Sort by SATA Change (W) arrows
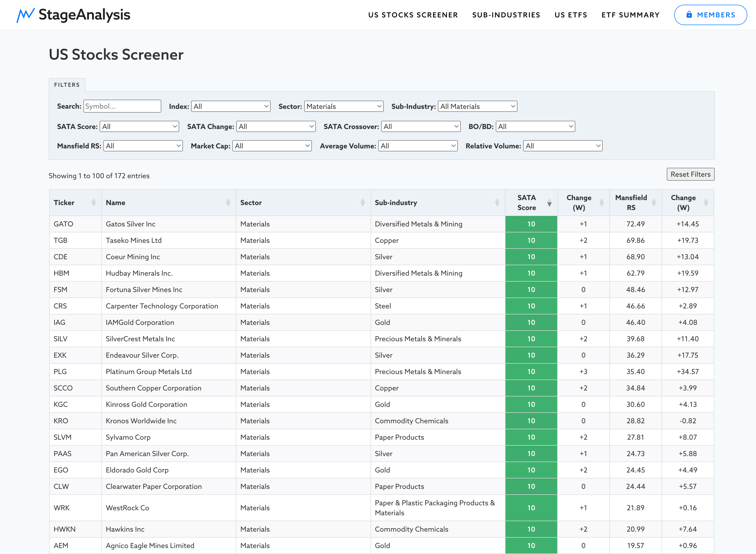Viewport: 756px width, 554px height. coord(601,203)
